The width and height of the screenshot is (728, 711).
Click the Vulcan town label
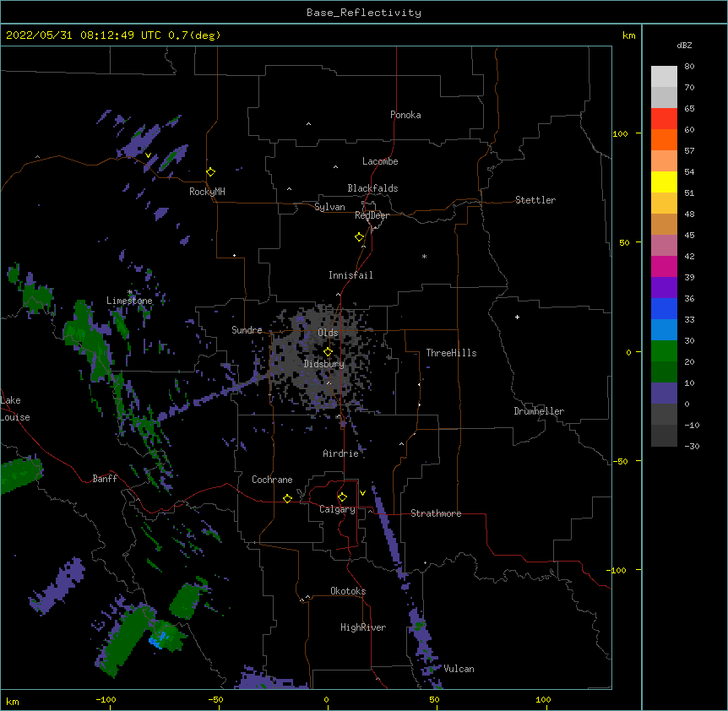(459, 669)
